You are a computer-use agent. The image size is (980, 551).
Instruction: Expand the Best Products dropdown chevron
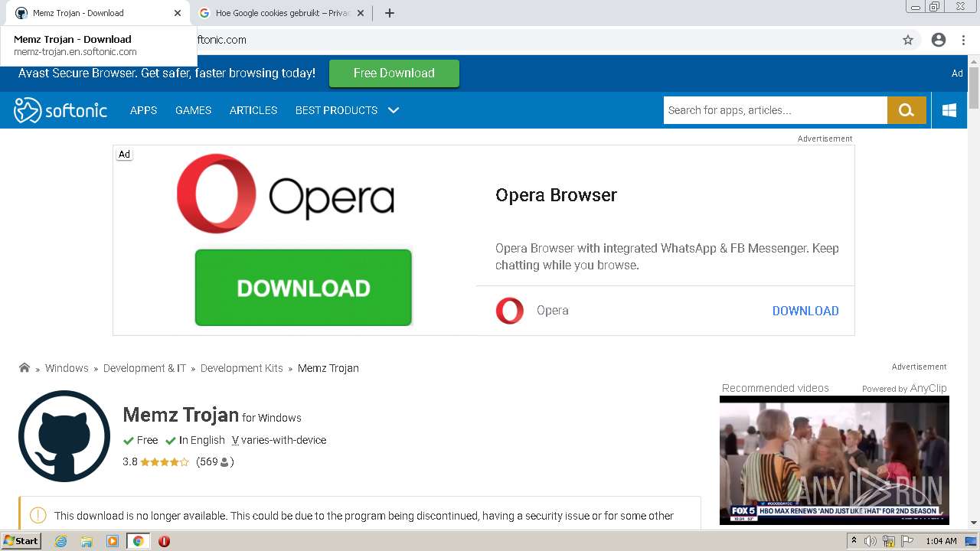(394, 110)
